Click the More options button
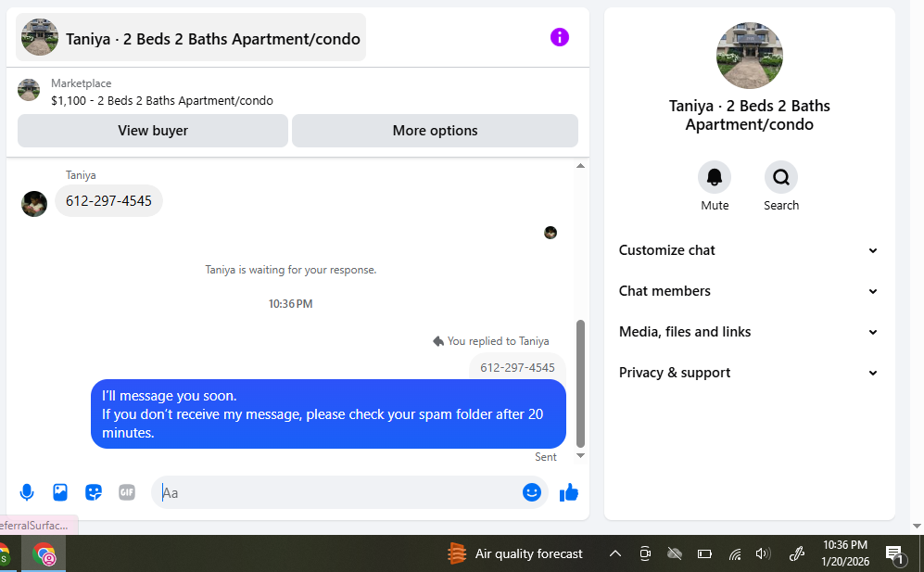 click(x=435, y=131)
